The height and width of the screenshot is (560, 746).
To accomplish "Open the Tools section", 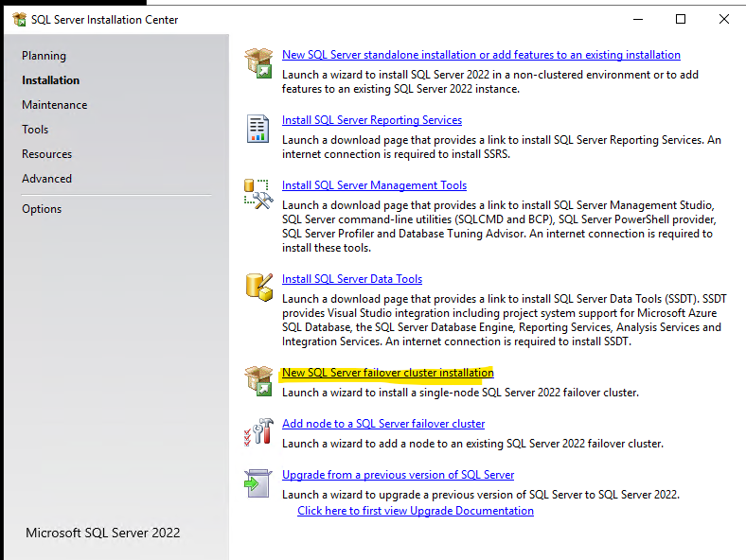I will 35,130.
